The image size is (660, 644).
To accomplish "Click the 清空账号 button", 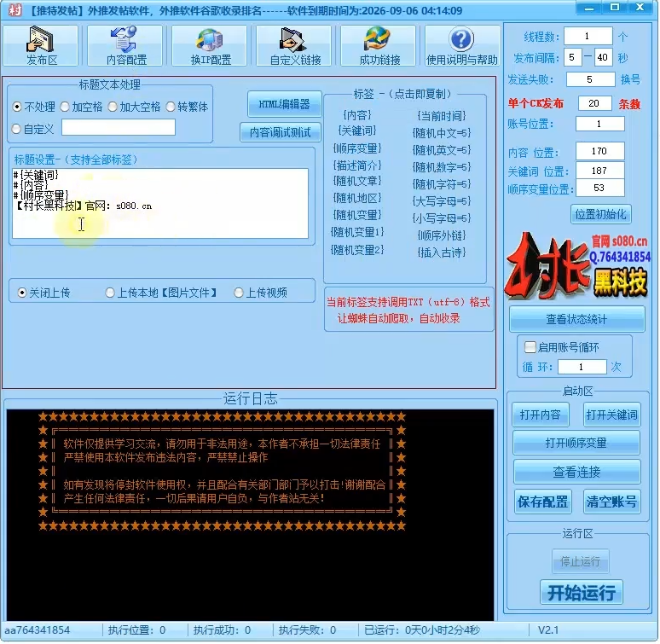I will tap(612, 502).
